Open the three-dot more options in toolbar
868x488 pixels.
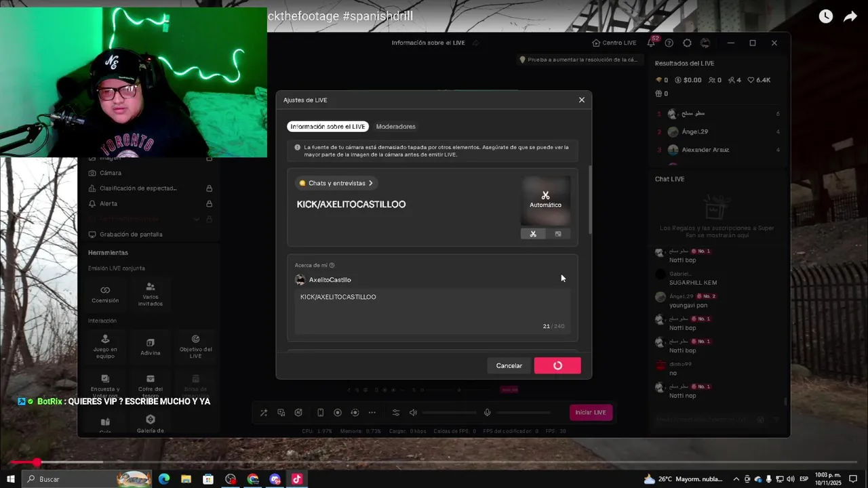pyautogui.click(x=372, y=413)
